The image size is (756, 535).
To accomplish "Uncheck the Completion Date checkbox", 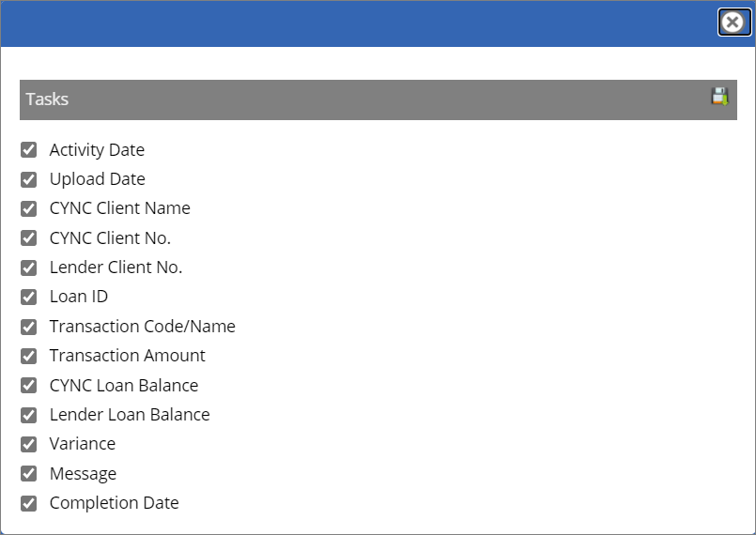I will (x=29, y=503).
